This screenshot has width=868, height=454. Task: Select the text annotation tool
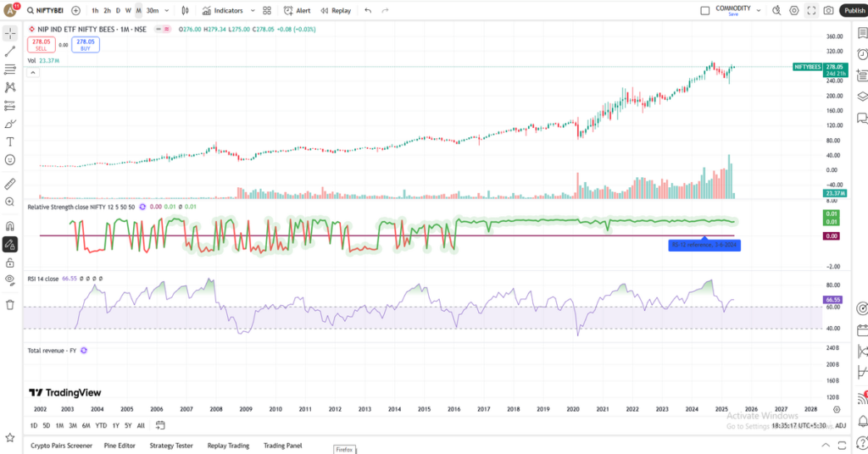click(x=10, y=142)
